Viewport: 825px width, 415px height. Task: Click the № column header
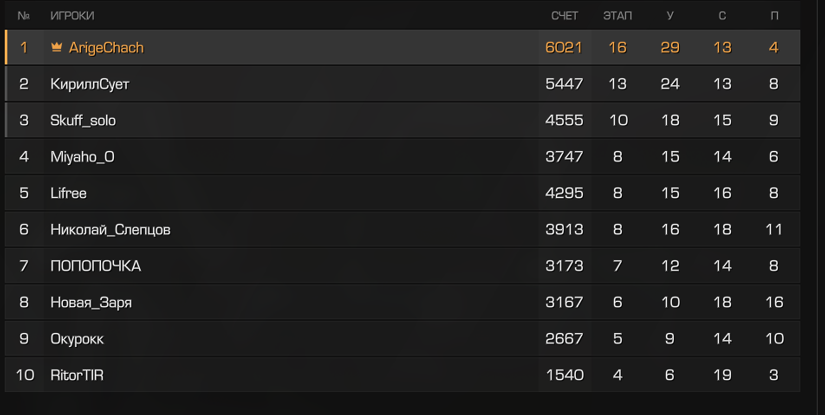click(24, 16)
